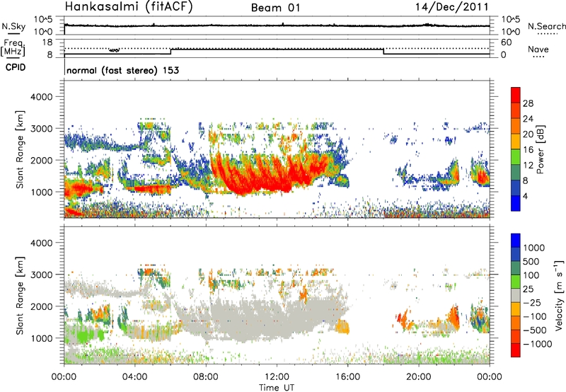The height and width of the screenshot is (392, 566).
Task: Click the 'Power [dB]' colorbar title
Action: point(540,149)
